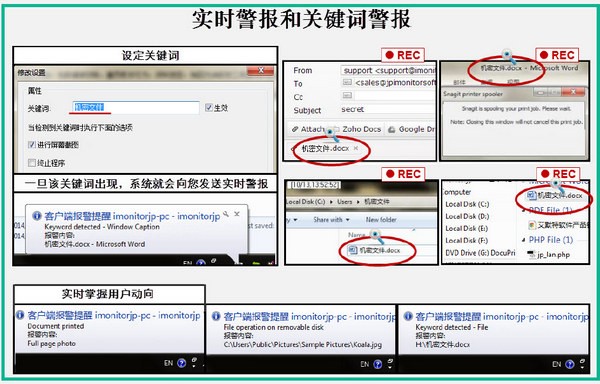
Task: Click Zoho Docs in the email toolbar
Action: pyautogui.click(x=362, y=129)
